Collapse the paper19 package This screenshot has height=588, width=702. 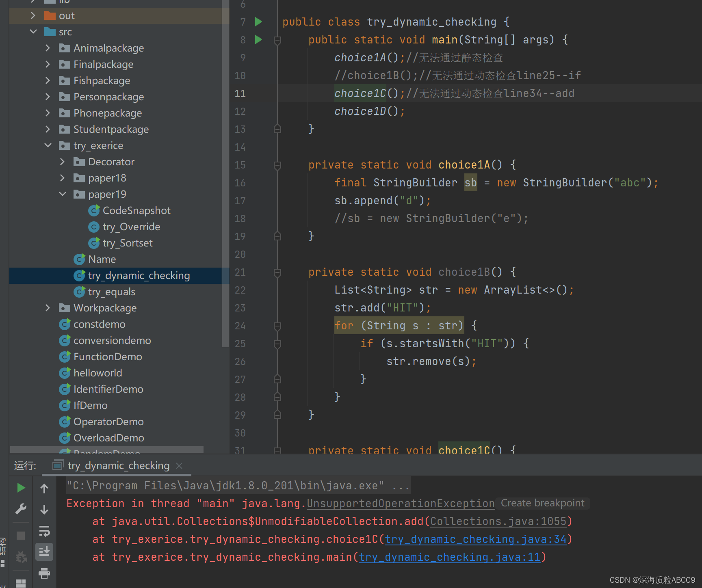[x=62, y=194]
